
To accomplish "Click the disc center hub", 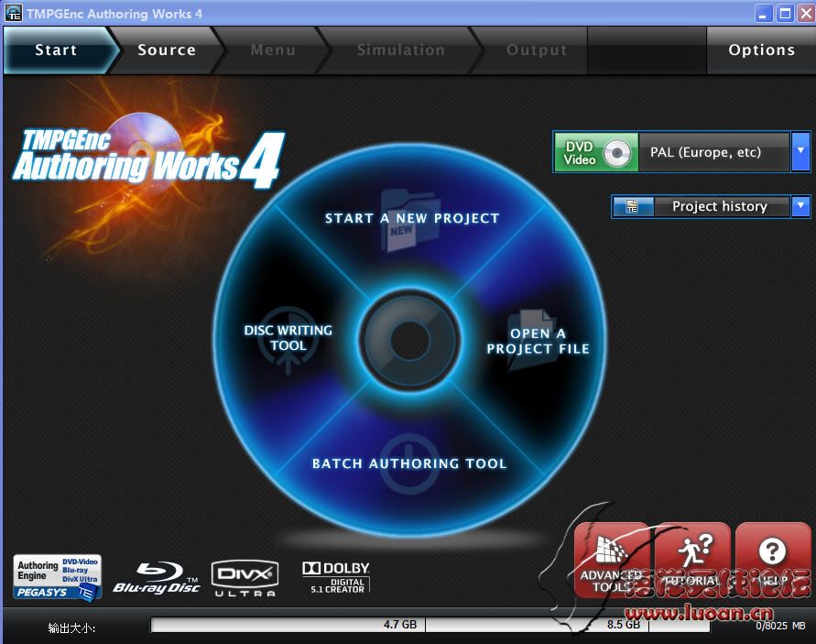I will click(x=410, y=339).
